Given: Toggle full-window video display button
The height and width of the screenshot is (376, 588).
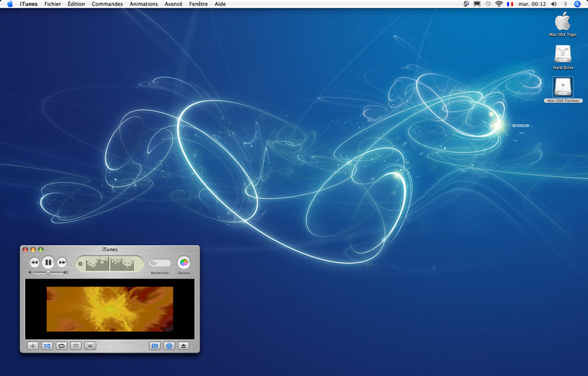Looking at the screenshot, I should (x=90, y=346).
